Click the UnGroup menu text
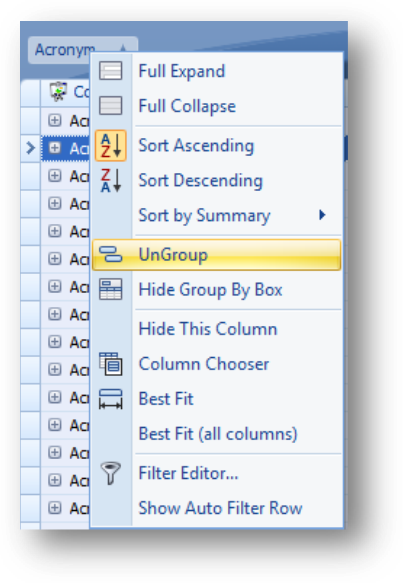This screenshot has height=583, width=403. [173, 255]
